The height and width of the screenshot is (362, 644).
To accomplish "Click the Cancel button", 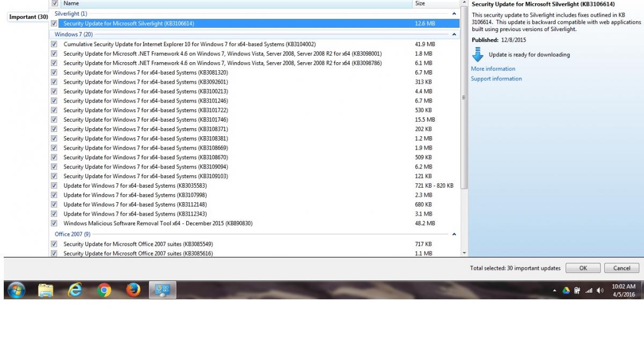I will (x=621, y=268).
